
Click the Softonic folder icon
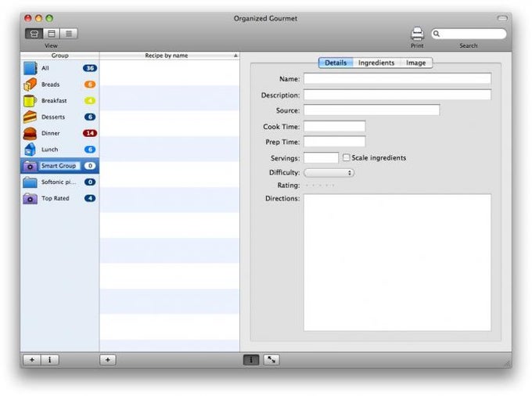tap(31, 182)
